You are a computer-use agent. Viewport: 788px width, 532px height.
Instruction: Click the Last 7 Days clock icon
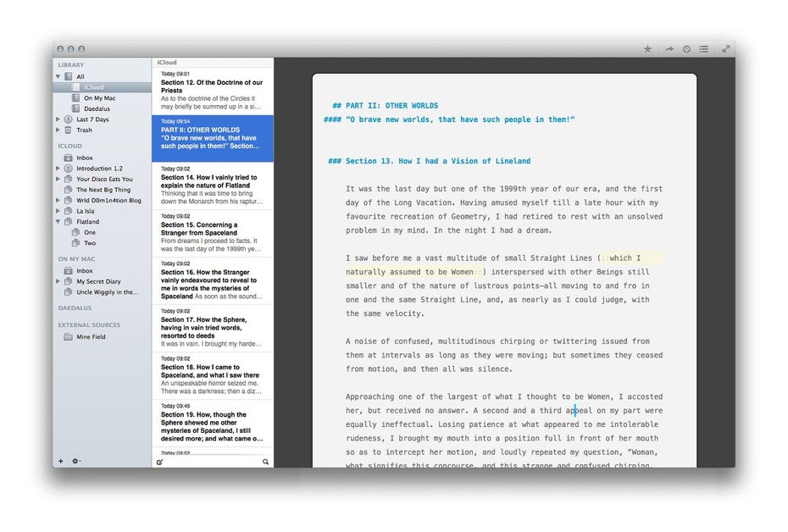tap(69, 119)
